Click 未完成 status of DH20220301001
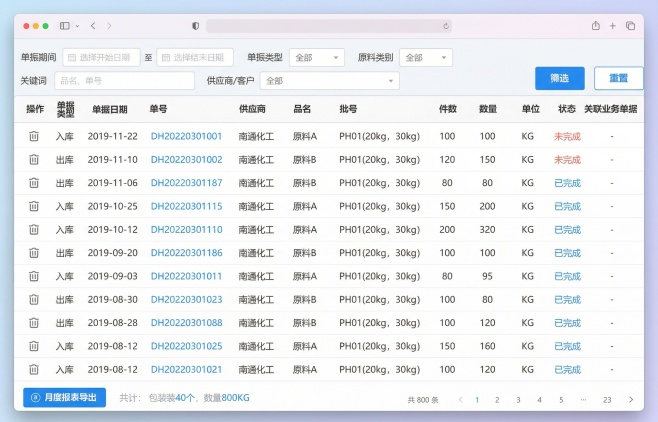The height and width of the screenshot is (422, 658). coord(567,136)
